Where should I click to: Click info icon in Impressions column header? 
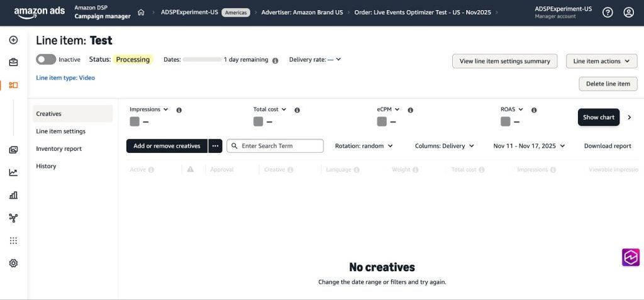tap(553, 170)
